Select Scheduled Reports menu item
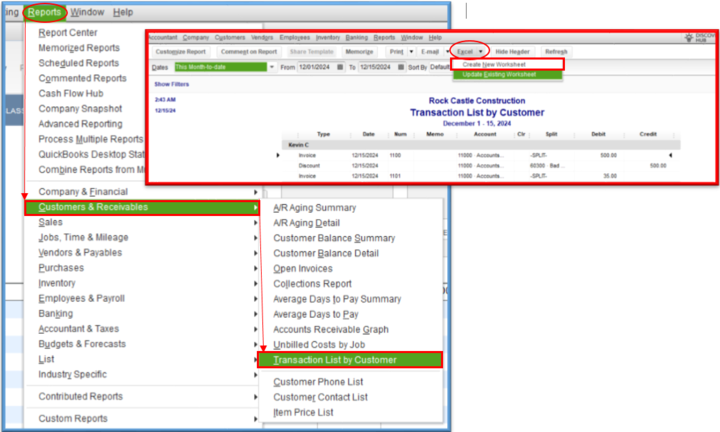Viewport: 720px width, 432px height. pos(79,63)
